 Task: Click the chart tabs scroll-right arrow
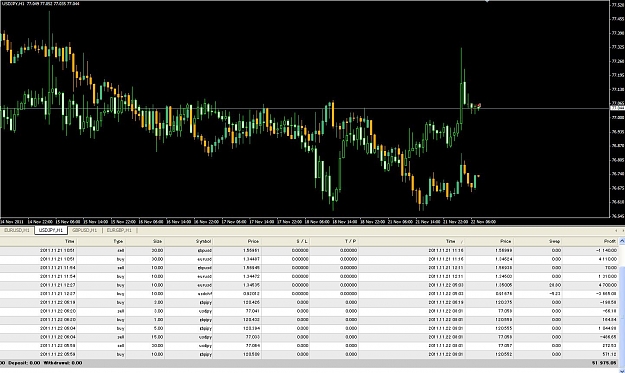[622, 230]
